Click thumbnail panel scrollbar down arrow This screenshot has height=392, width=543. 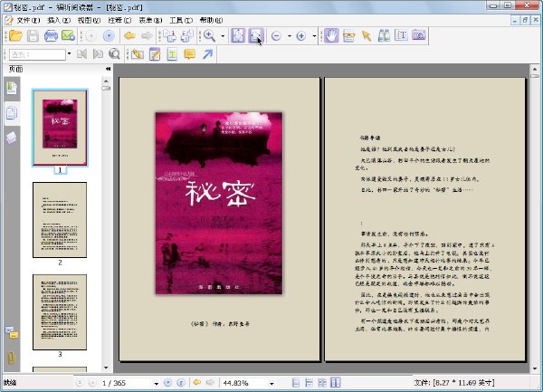click(x=106, y=368)
